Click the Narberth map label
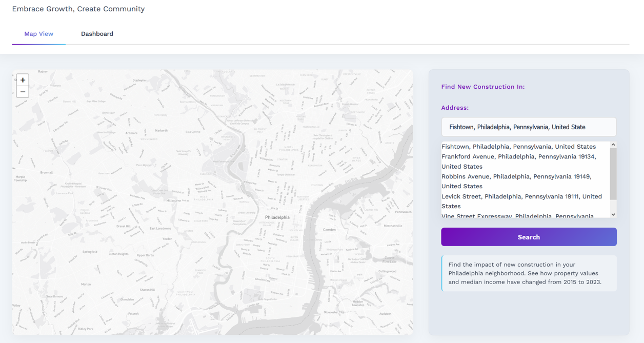644x343 pixels. click(x=161, y=130)
